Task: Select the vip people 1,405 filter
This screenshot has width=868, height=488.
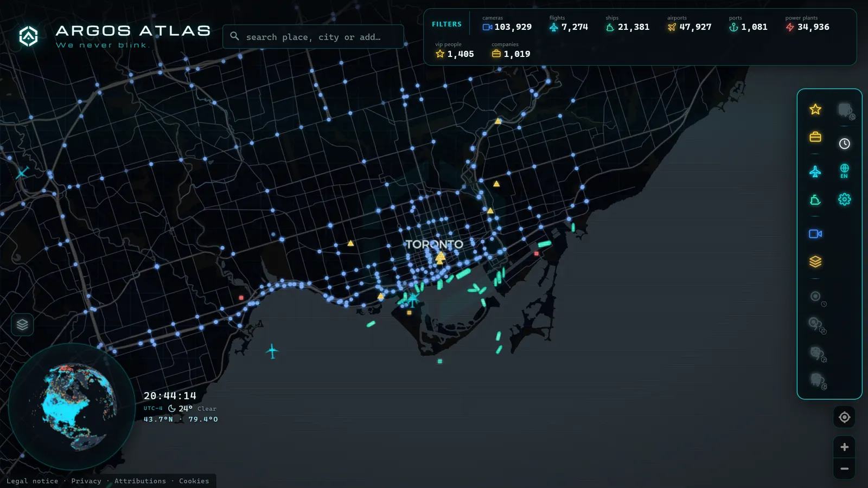Action: [454, 50]
